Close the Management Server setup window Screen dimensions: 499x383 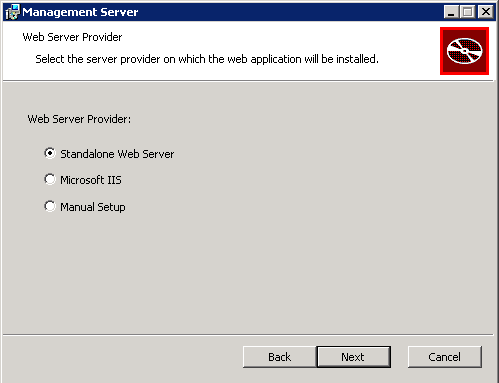(x=486, y=12)
